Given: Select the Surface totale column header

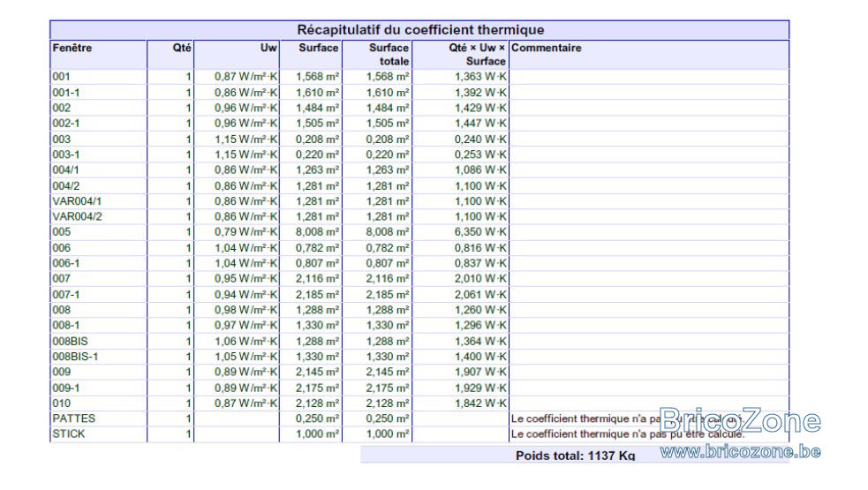Looking at the screenshot, I should click(389, 54).
